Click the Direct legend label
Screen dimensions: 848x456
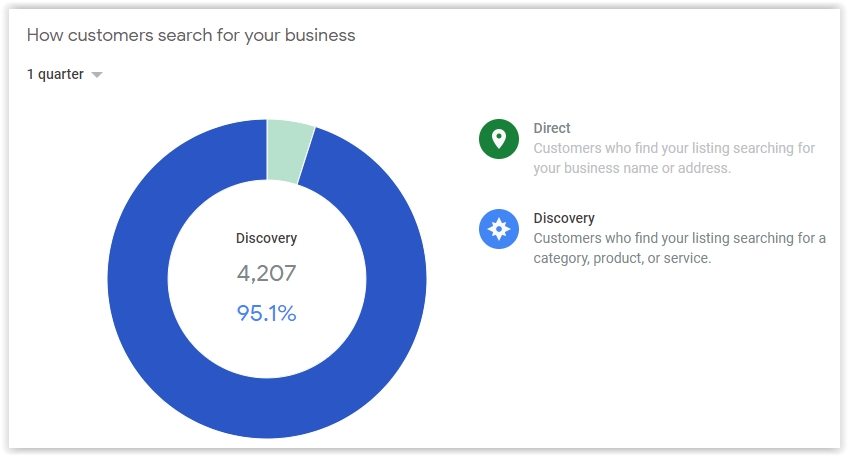coord(552,128)
